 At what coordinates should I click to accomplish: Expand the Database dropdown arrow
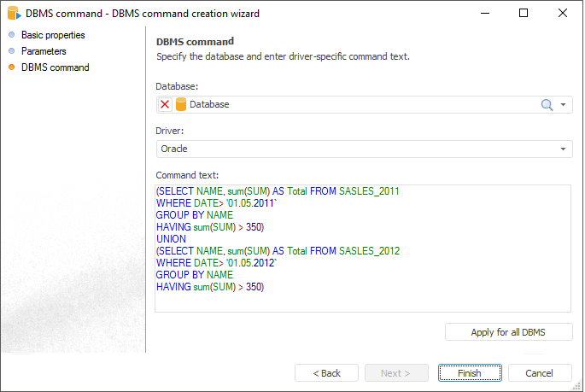pos(564,104)
